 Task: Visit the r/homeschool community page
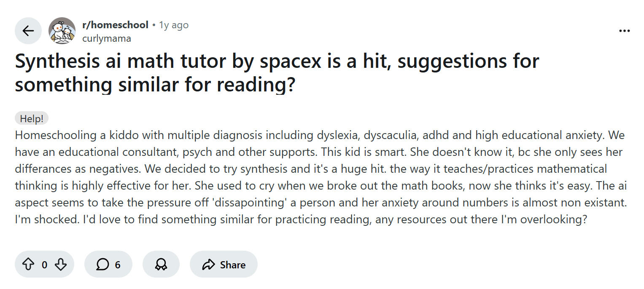[115, 24]
